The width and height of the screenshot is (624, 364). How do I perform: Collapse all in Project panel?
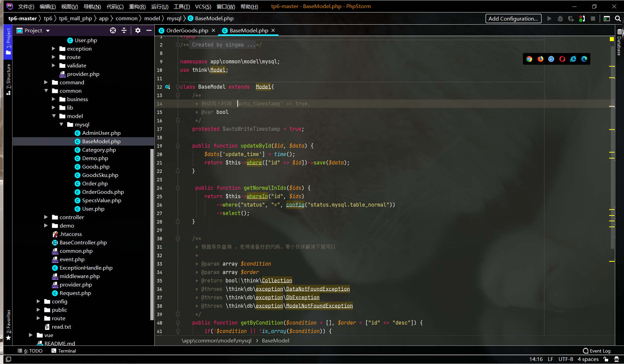pyautogui.click(x=124, y=30)
